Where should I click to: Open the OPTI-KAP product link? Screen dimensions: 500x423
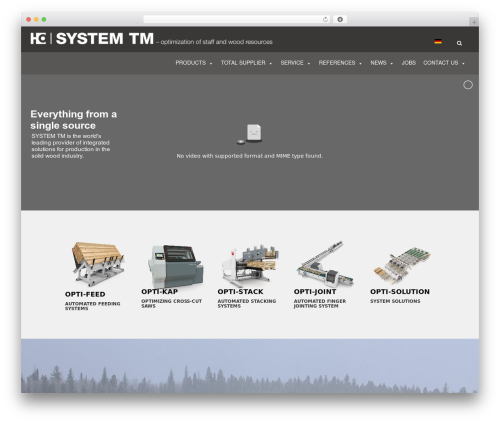tap(159, 292)
